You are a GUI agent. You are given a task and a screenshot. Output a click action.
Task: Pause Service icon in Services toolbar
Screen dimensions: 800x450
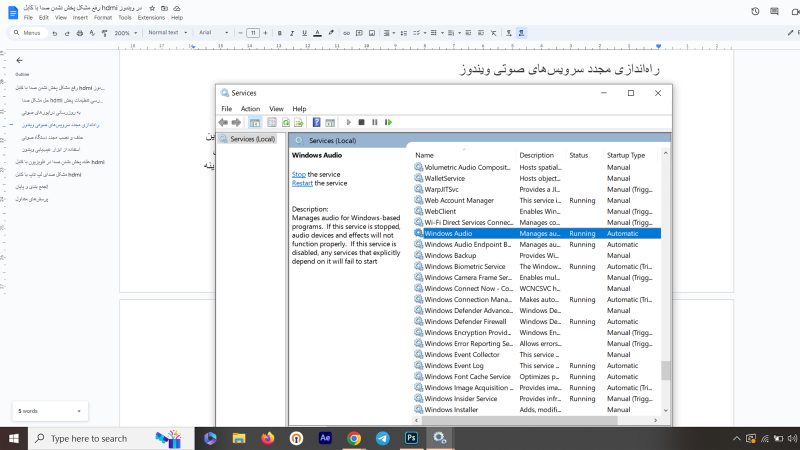[x=374, y=122]
